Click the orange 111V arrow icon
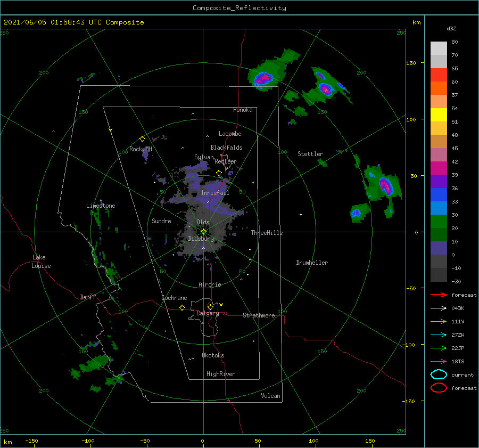The width and height of the screenshot is (479, 448). pos(439,321)
